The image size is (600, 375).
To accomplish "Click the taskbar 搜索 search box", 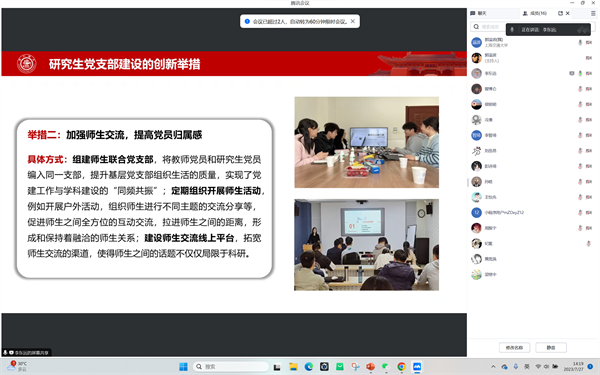I will coord(231,367).
